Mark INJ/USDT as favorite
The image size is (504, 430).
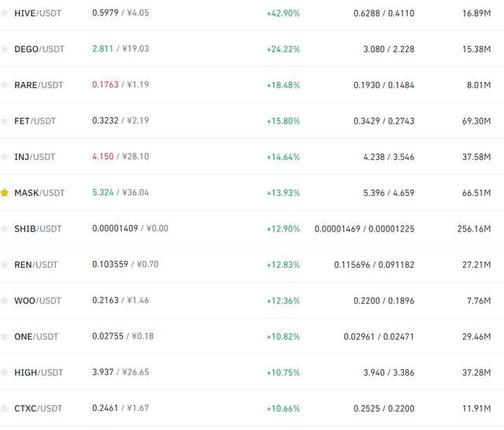click(x=5, y=157)
